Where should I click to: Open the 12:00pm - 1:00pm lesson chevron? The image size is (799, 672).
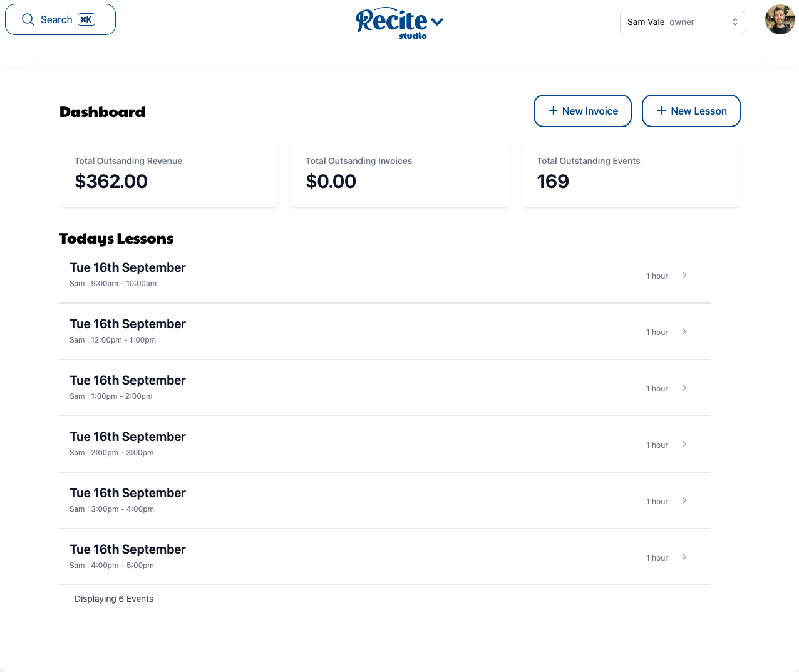(684, 331)
